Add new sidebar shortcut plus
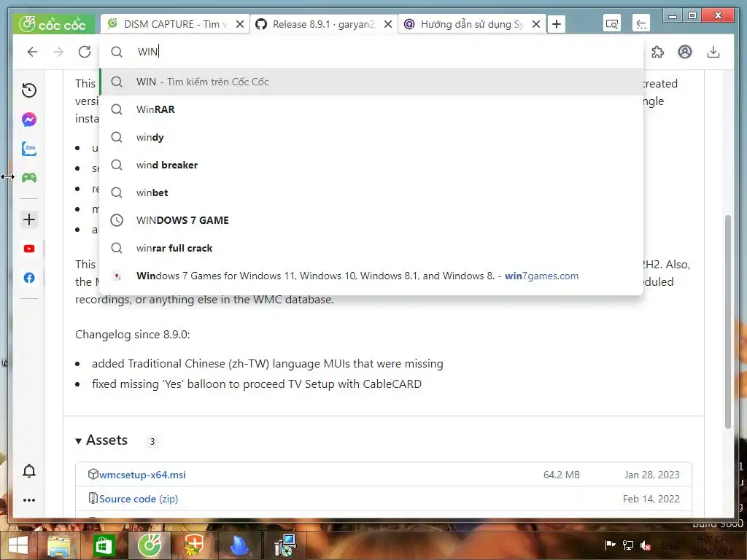 (x=29, y=219)
